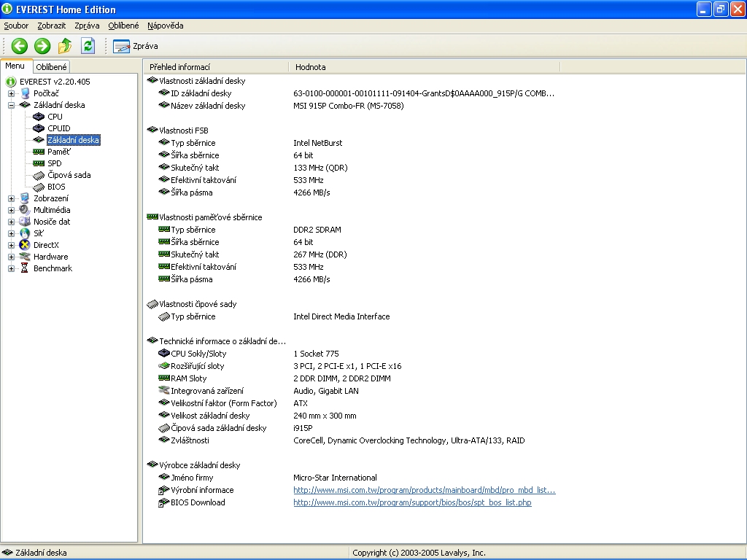Click the Up one level toolbar icon
Screen dimensions: 747x560
65,46
